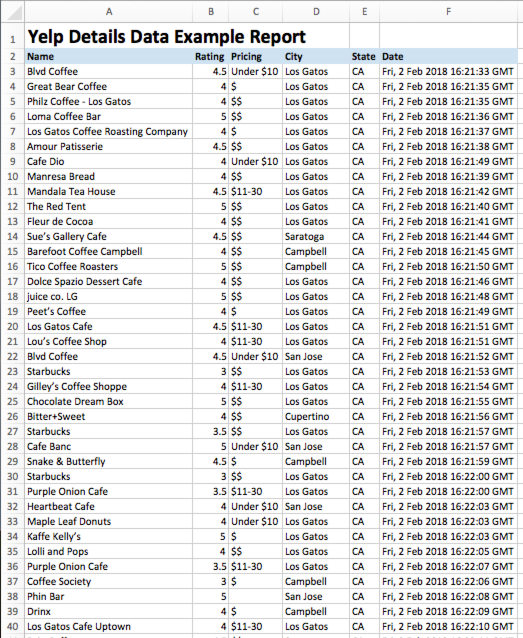Select the 'Peet's Coffee' cell

[x=109, y=311]
